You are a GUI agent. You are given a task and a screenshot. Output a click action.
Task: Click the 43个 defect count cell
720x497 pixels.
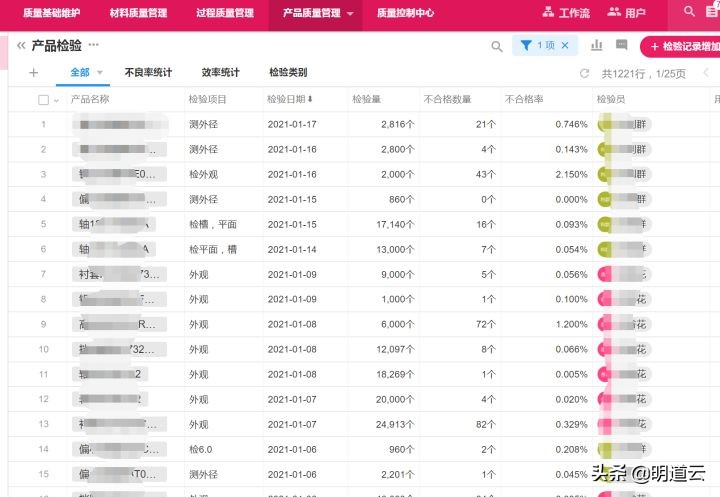[486, 175]
